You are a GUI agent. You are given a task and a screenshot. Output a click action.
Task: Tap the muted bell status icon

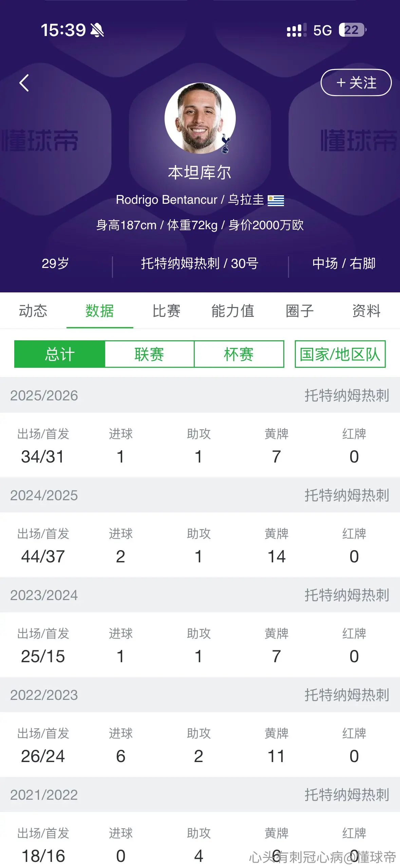pos(97,30)
